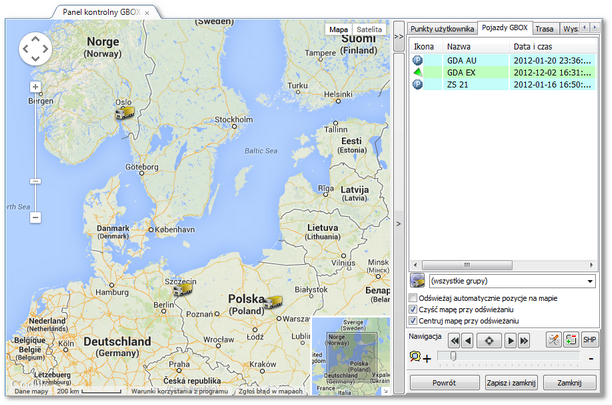This screenshot has height=405, width=612.
Task: Collapse side panel with >> button
Action: coord(399,37)
